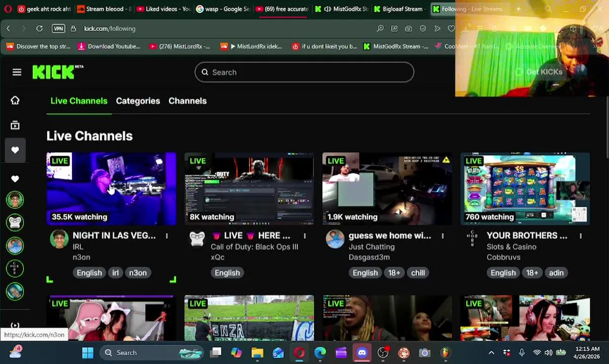Open Call of Duty: Black Ops III category
Screen dimensions: 609x364
[x=254, y=247]
